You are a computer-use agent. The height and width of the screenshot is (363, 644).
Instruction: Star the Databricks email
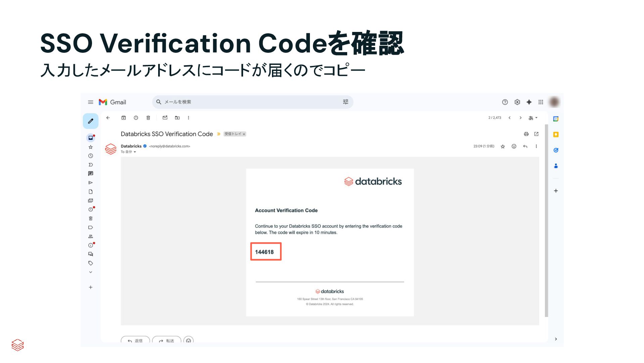[503, 147]
